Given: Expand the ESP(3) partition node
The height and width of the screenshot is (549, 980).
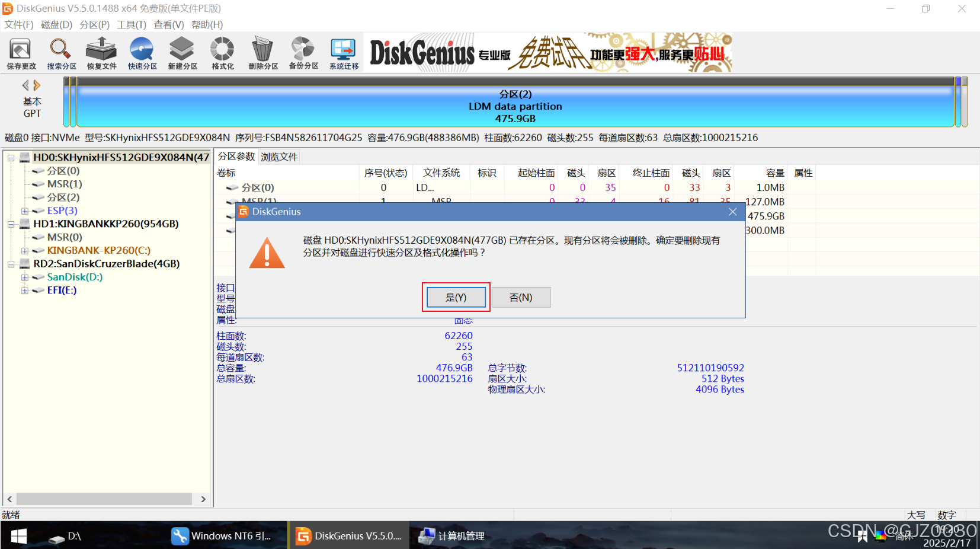Looking at the screenshot, I should pyautogui.click(x=24, y=211).
